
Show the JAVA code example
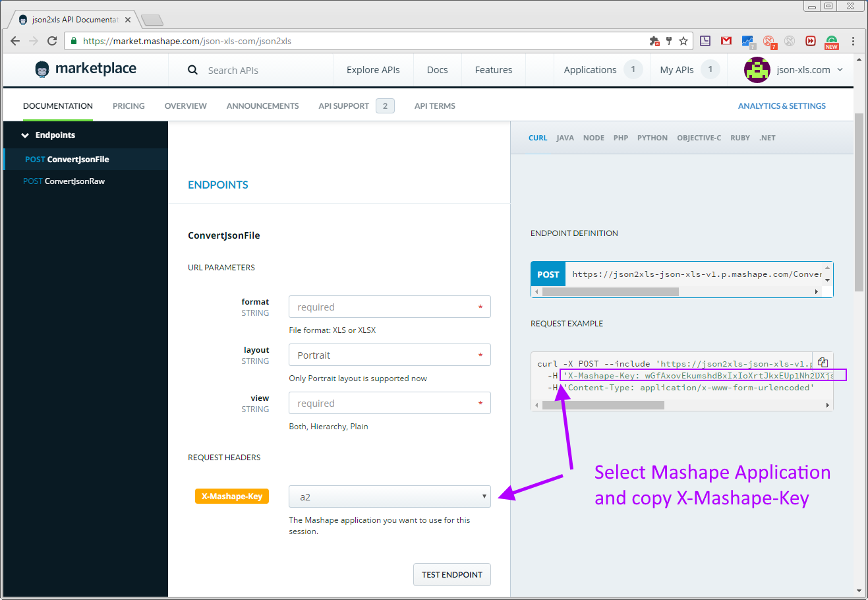point(565,138)
